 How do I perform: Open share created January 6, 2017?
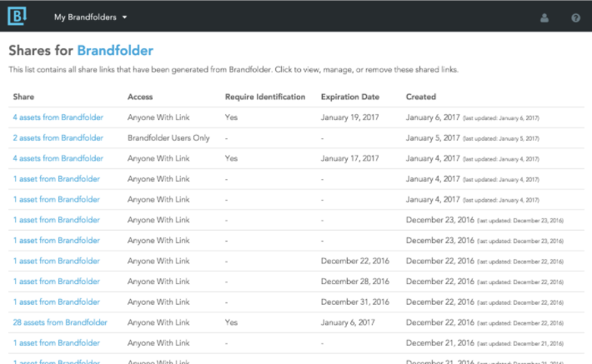coord(58,117)
